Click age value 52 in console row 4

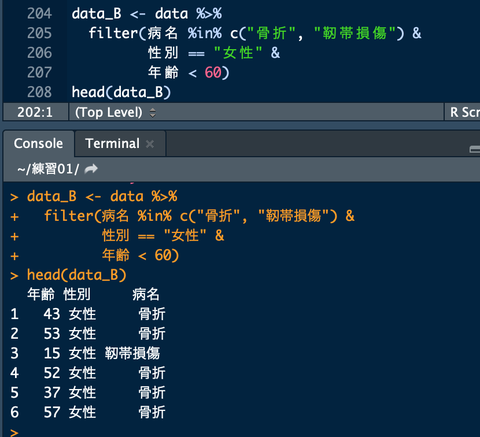[x=52, y=373]
